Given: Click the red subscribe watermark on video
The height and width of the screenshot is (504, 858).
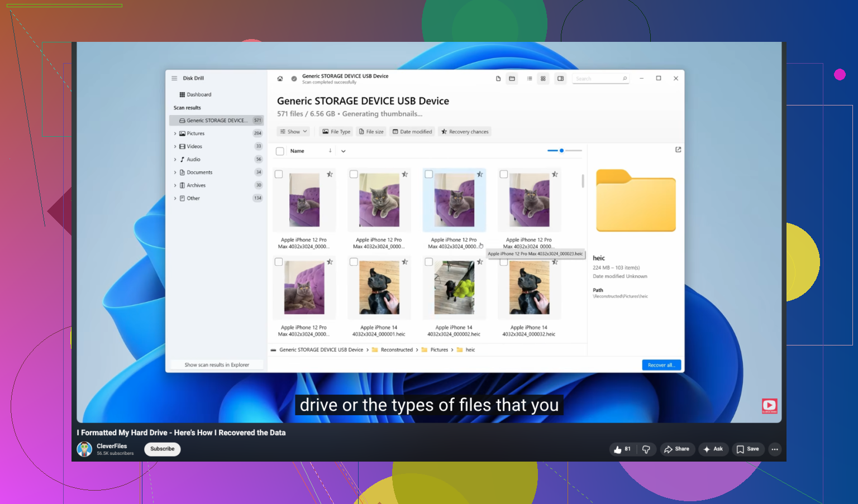Looking at the screenshot, I should [x=769, y=406].
